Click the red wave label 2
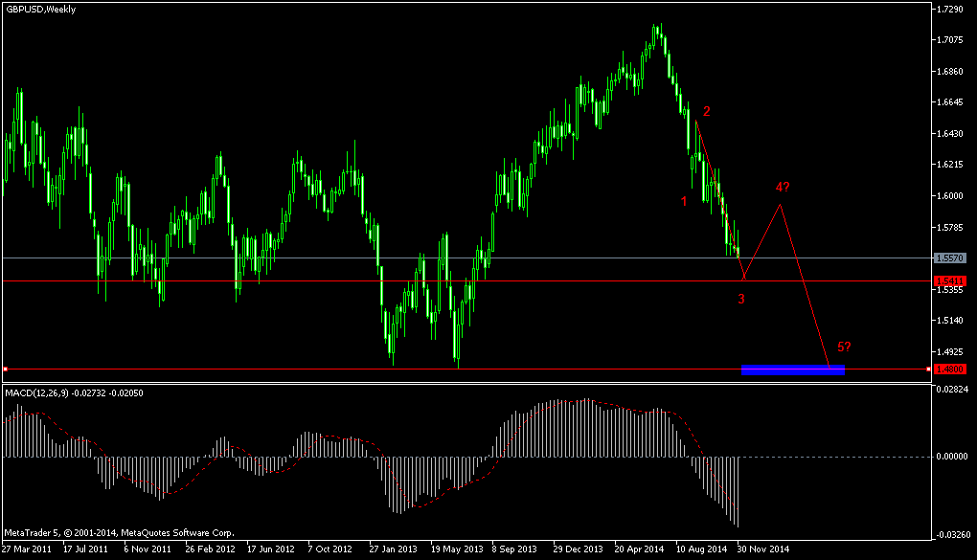 tap(707, 111)
